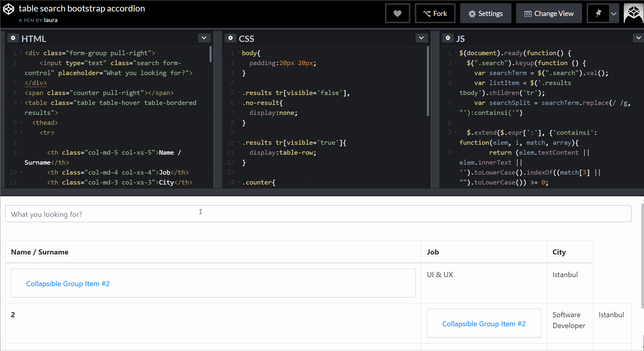Open HTML editor settings gear

13,38
